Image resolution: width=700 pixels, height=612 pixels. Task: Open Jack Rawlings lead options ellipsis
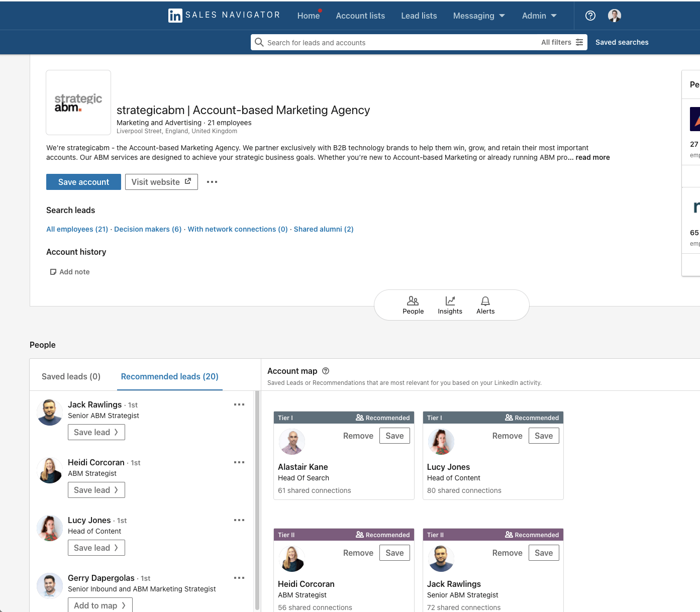239,404
